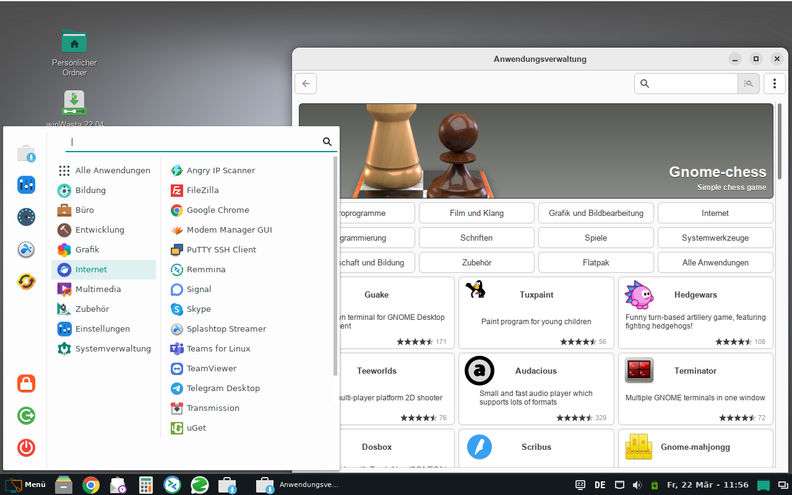This screenshot has height=495, width=792.
Task: Click the DE keyboard layout indicator
Action: click(x=600, y=485)
